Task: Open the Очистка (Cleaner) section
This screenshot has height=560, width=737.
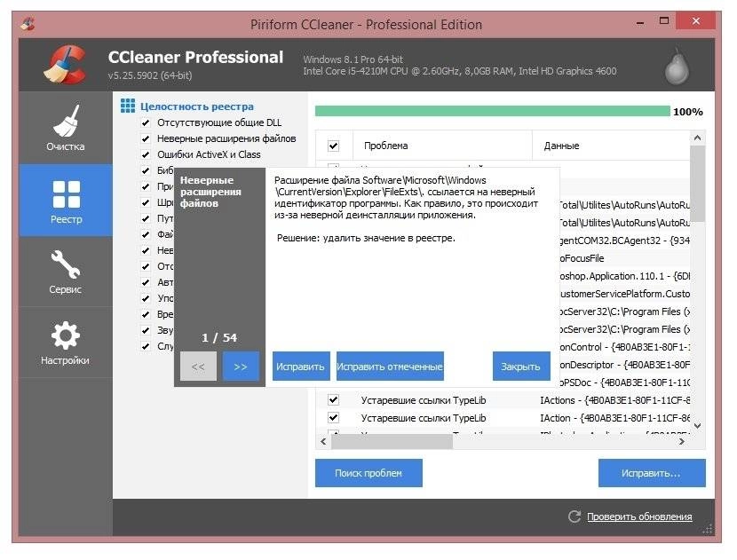Action: click(66, 128)
